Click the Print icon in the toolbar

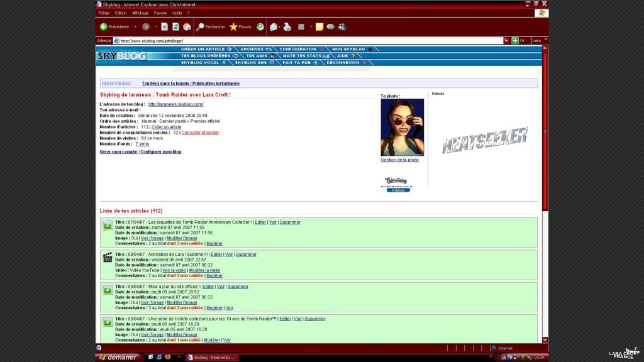click(287, 27)
